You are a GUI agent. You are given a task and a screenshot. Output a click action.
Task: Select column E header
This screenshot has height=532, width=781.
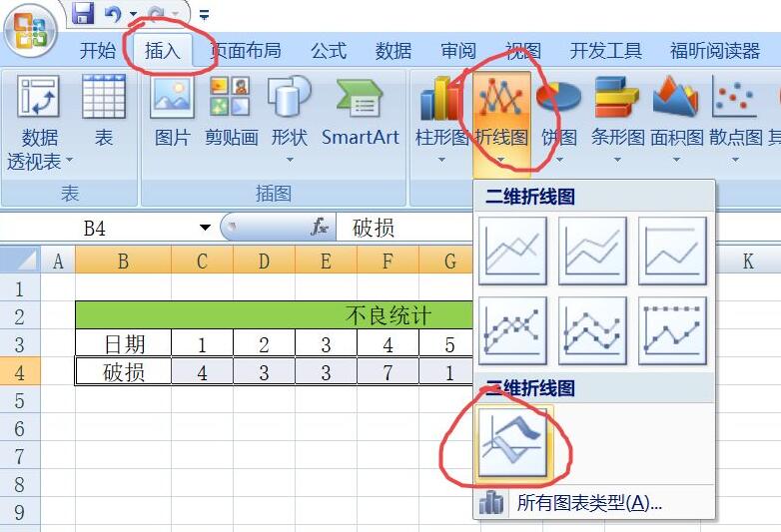pyautogui.click(x=326, y=261)
